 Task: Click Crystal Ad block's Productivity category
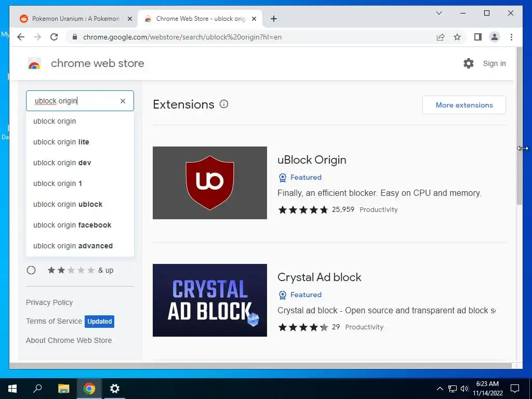[364, 327]
